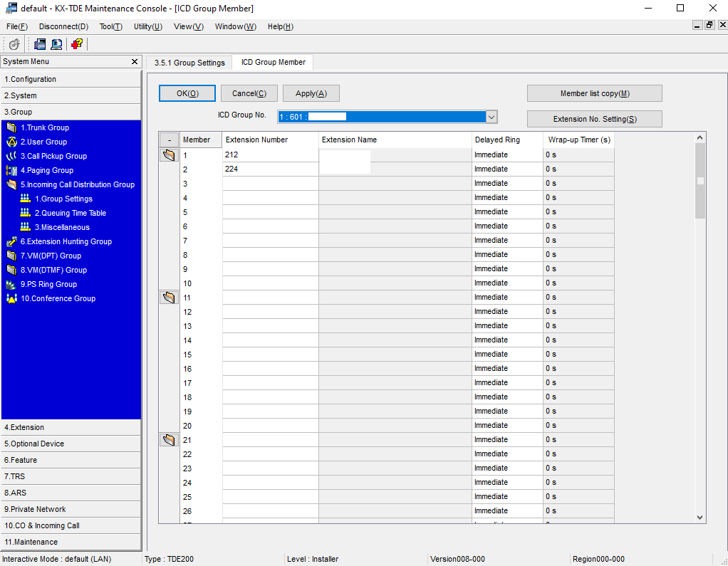Click the Wrap-up Timer (s) column header
Image resolution: width=728 pixels, height=566 pixels.
578,140
